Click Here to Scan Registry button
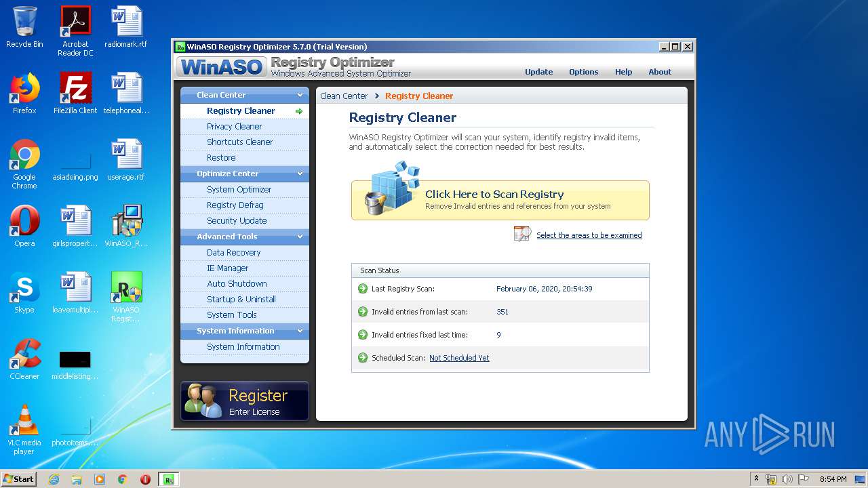The image size is (868, 488). (x=500, y=200)
